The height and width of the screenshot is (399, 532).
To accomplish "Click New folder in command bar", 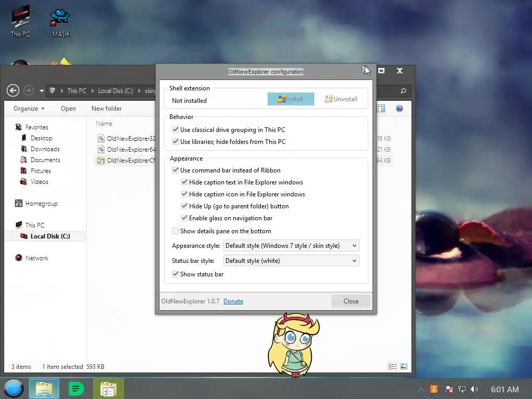I will [106, 109].
